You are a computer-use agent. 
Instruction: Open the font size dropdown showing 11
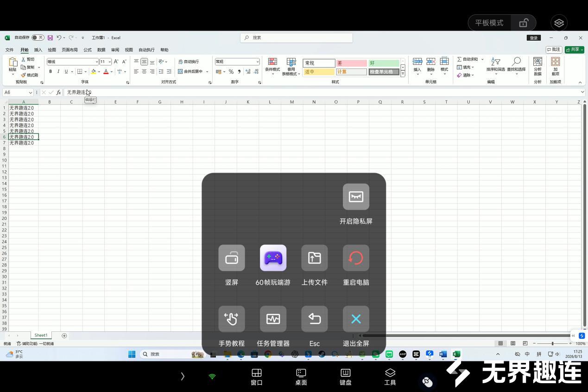click(x=109, y=62)
